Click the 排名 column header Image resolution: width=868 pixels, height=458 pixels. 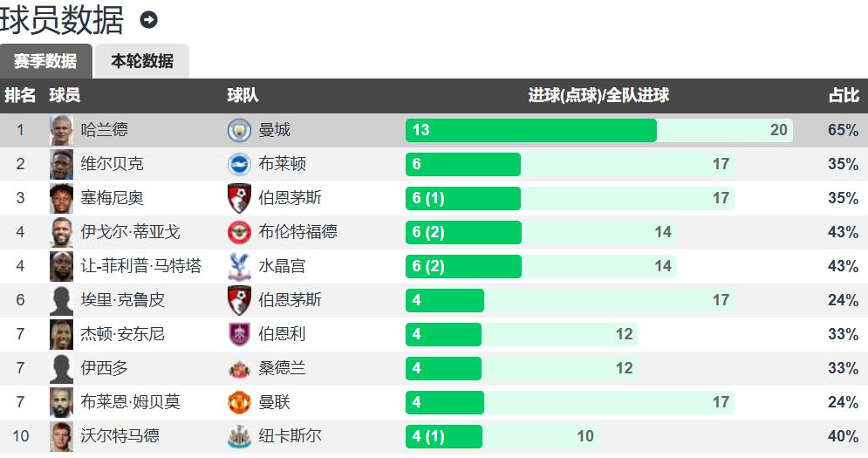[20, 96]
